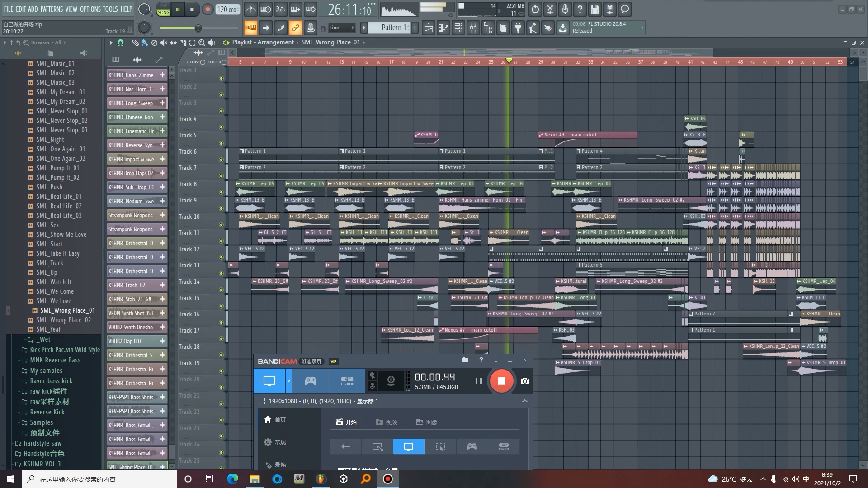Expand the news panel arrow
Screen dimensions: 868x488
pyautogui.click(x=642, y=28)
